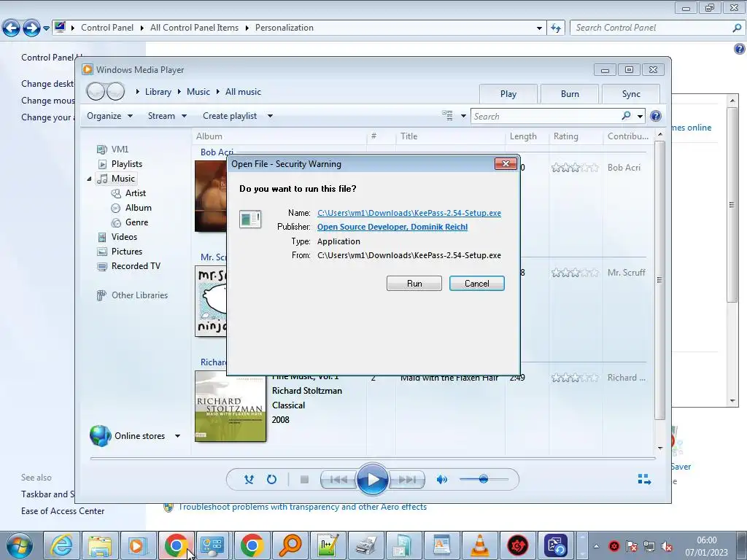Show hidden system tray icons
The height and width of the screenshot is (560, 747).
point(597,546)
